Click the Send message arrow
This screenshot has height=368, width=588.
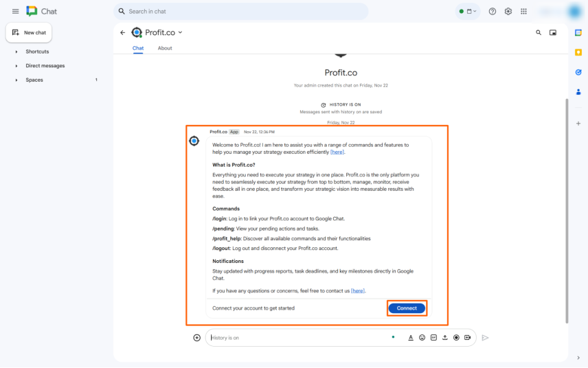point(485,338)
